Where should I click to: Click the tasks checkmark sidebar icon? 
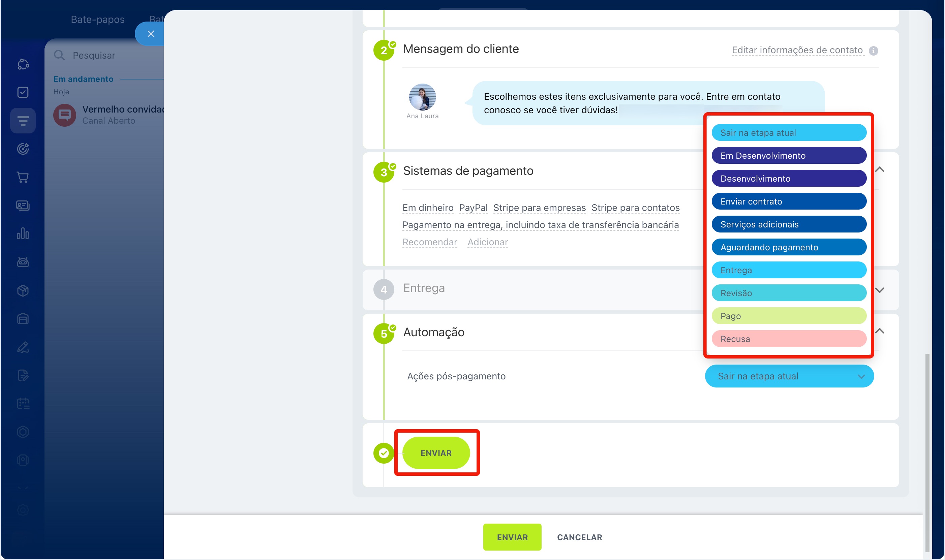23,92
